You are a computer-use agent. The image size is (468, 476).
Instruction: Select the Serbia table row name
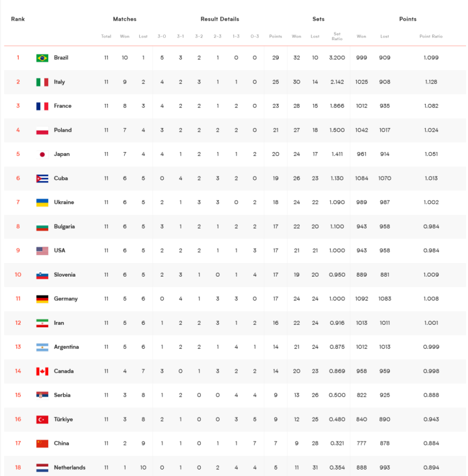[62, 395]
